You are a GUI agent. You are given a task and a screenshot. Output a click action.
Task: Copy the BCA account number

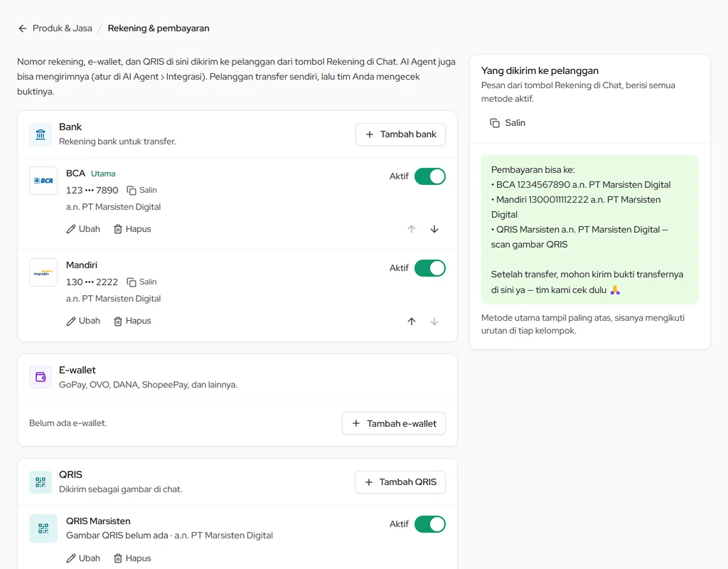142,190
